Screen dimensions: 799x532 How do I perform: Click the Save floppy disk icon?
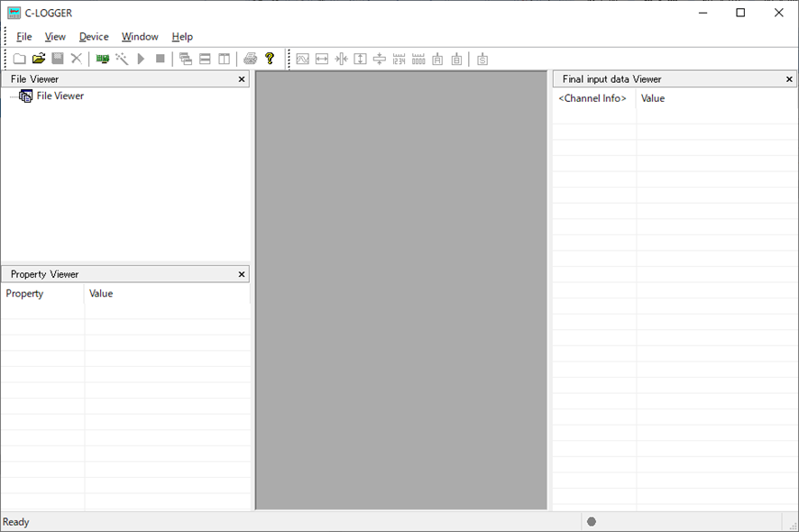[58, 59]
